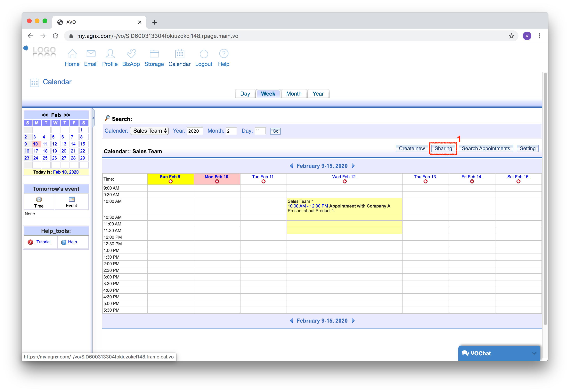Screen dimensions: 570x392
Task: Select February 19 in the mini calendar
Action: coord(55,151)
